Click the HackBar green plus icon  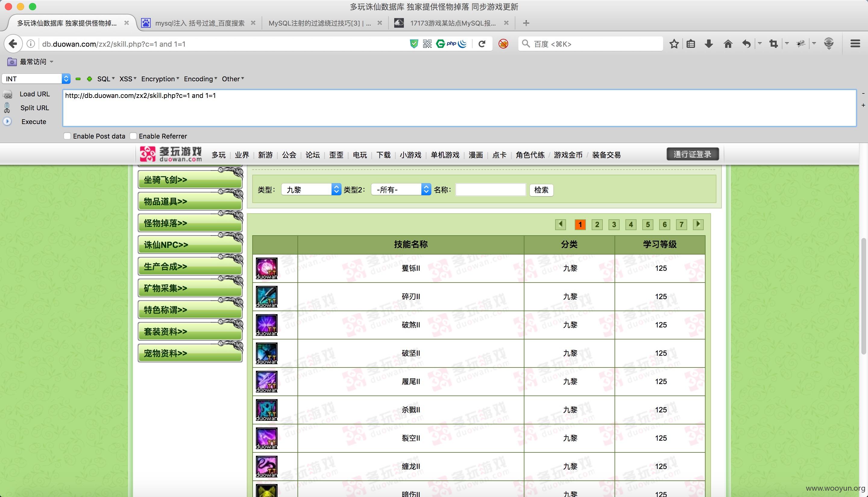(x=90, y=79)
